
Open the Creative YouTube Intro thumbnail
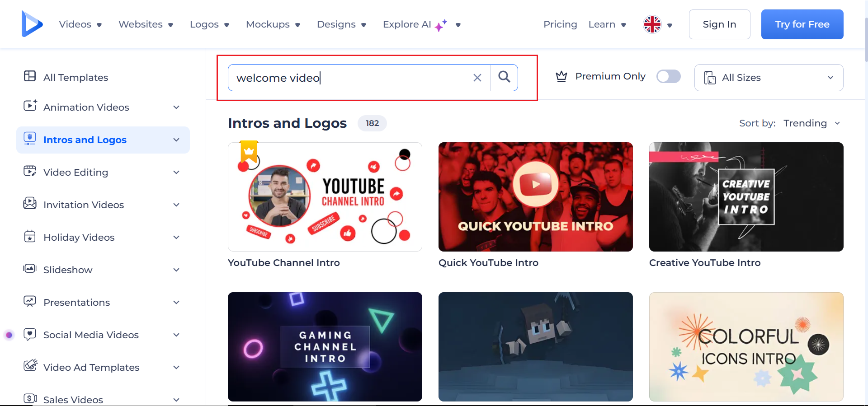(746, 197)
